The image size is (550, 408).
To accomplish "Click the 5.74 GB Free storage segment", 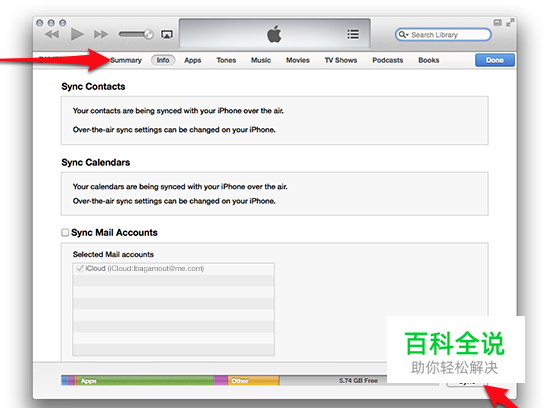I will click(x=358, y=381).
